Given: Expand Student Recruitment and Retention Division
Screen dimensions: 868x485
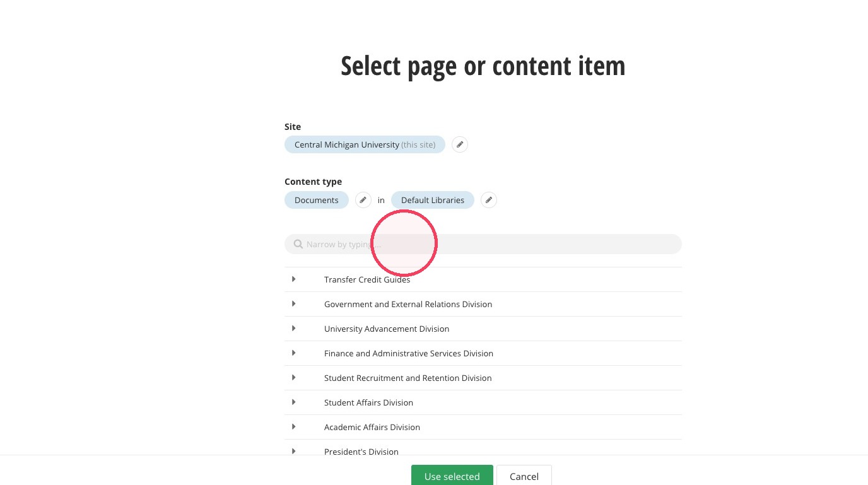Looking at the screenshot, I should tap(293, 377).
